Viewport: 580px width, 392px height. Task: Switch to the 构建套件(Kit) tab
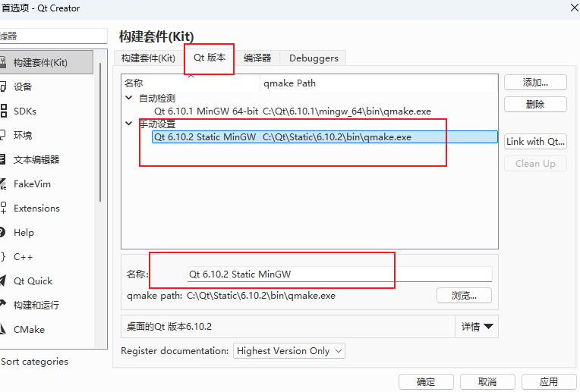point(148,58)
